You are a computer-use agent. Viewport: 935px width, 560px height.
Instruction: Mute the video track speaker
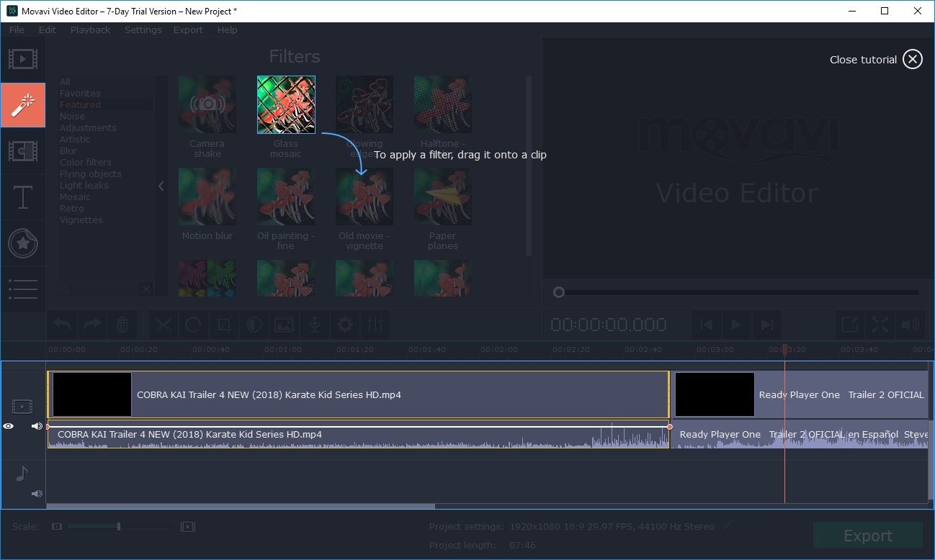pyautogui.click(x=37, y=426)
